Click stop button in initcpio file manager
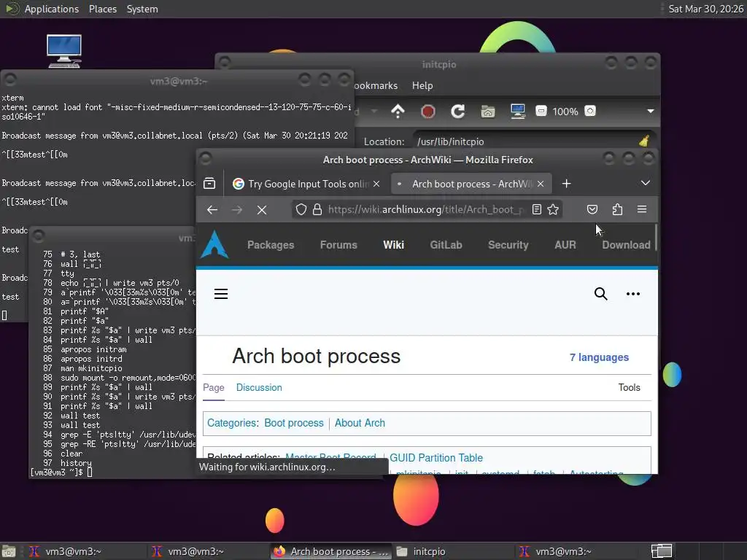This screenshot has height=560, width=747. coord(427,112)
